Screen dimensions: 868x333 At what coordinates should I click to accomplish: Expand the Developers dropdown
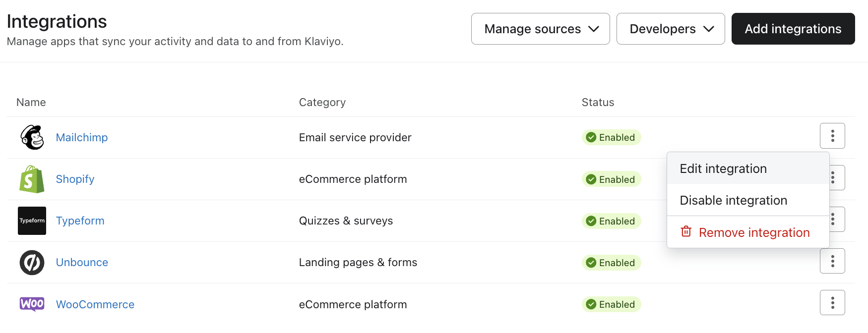pos(670,29)
